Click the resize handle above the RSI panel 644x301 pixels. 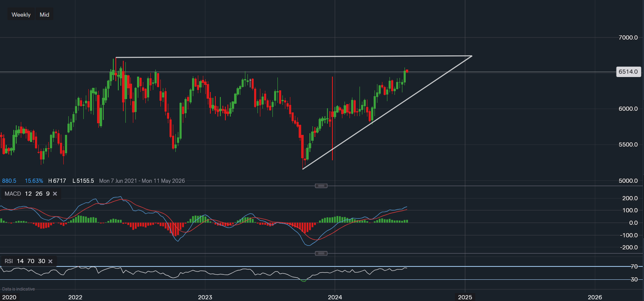tap(321, 253)
